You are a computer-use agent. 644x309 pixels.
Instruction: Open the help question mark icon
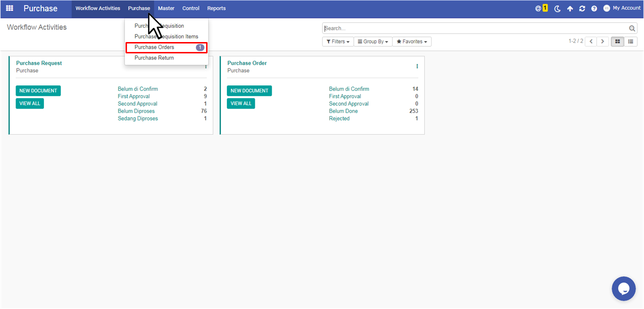click(594, 9)
